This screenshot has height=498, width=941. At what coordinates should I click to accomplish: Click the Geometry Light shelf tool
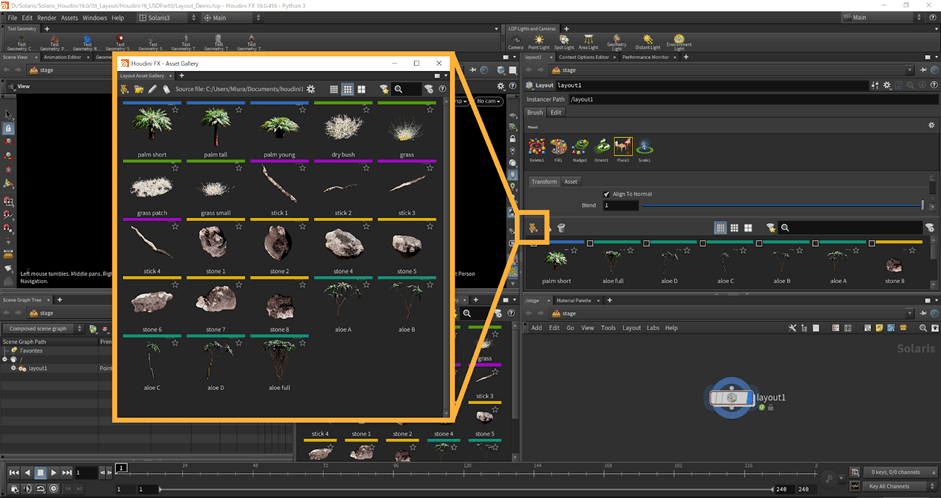[616, 42]
